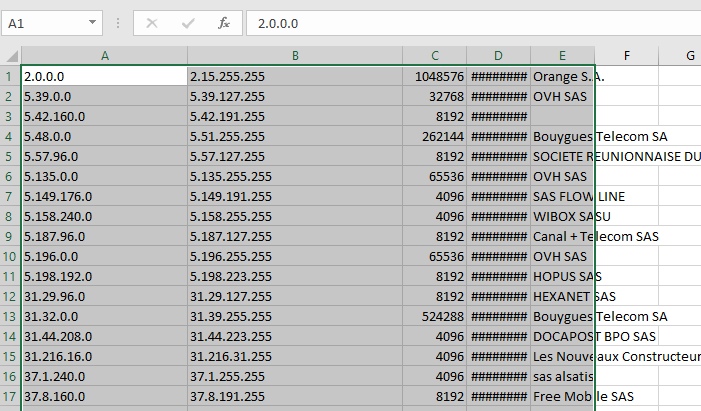Viewport: 701px width, 411px height.
Task: Select row 17 header
Action: coord(10,396)
